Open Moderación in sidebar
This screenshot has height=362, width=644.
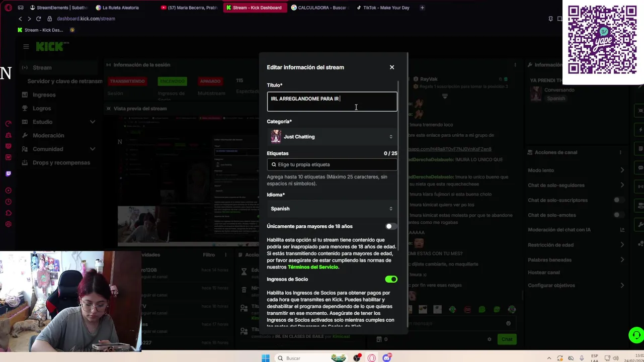(x=48, y=135)
